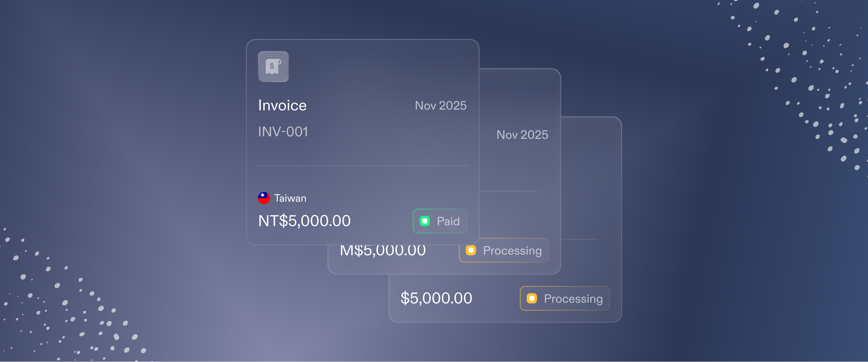868x362 pixels.
Task: Click the yellow dot next to $5,000.00
Action: 532,298
